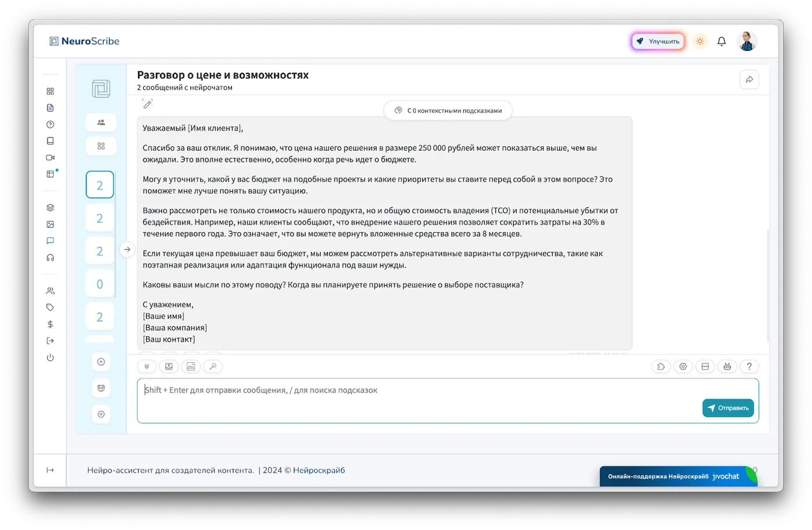Open the book icon in the sidebar

click(x=50, y=141)
